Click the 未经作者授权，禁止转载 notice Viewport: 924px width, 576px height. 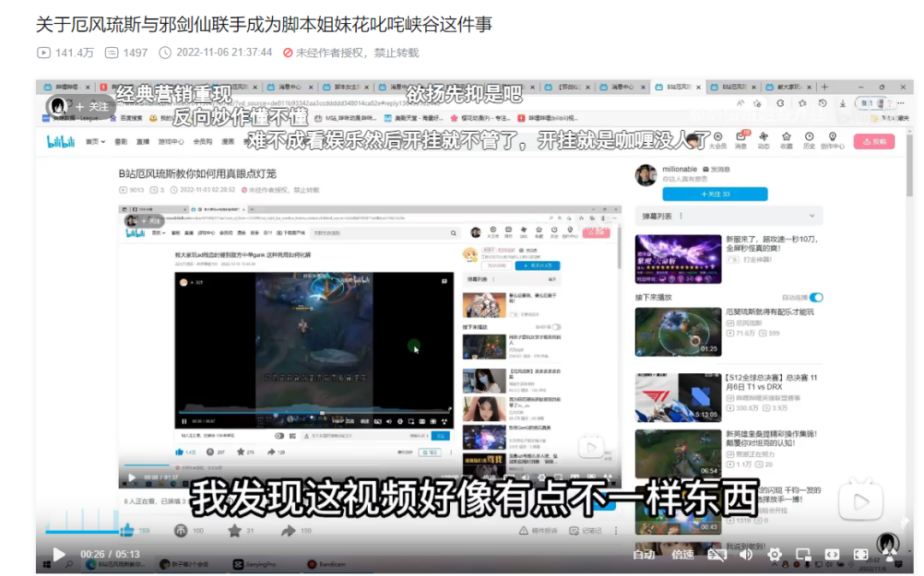point(352,52)
